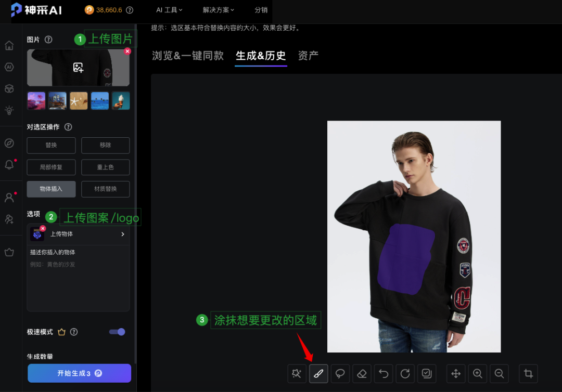Select the Crop tool

[528, 374]
